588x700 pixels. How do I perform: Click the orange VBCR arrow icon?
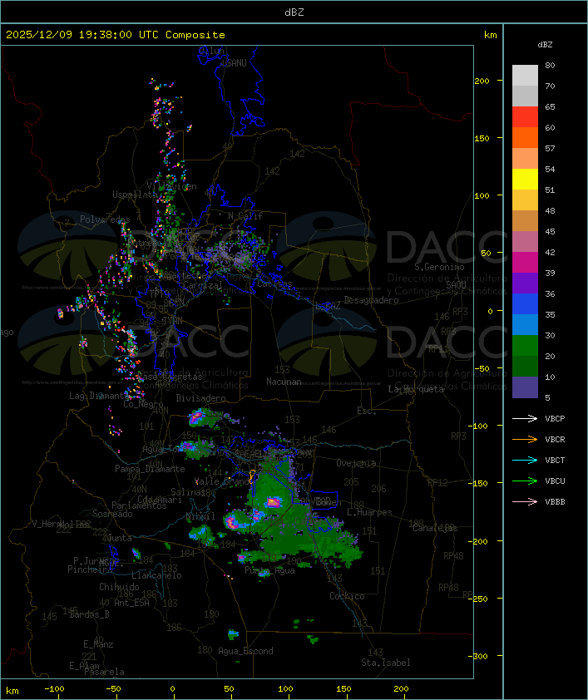(x=525, y=439)
